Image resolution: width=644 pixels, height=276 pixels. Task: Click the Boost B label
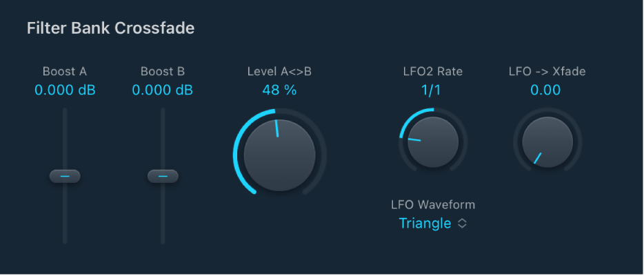coord(163,71)
